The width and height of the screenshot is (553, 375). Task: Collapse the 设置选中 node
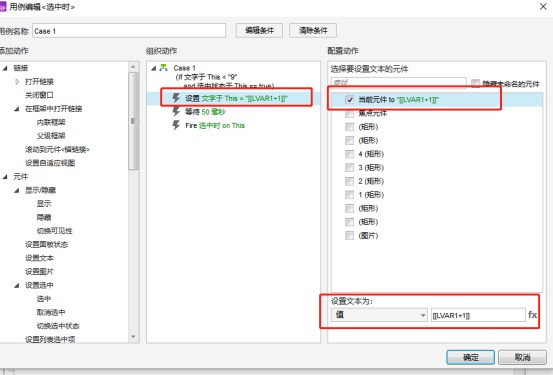[17, 285]
